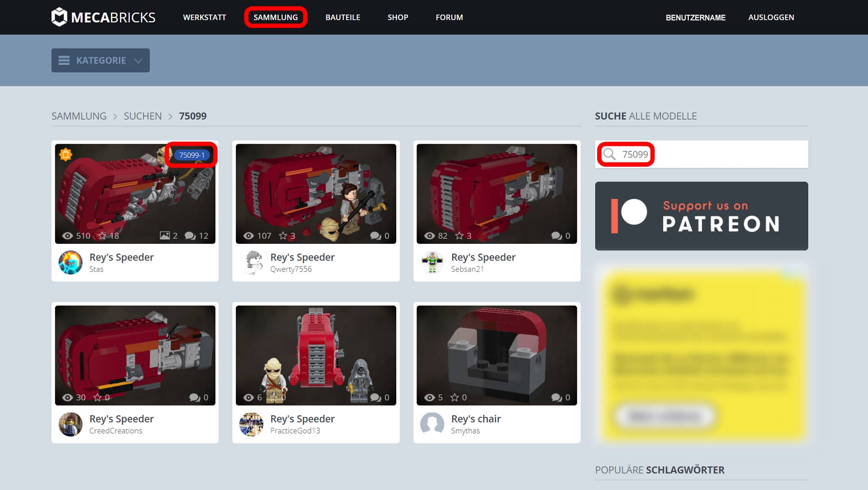This screenshot has height=490, width=868.
Task: Click the Kategorie hamburger icon
Action: [64, 60]
